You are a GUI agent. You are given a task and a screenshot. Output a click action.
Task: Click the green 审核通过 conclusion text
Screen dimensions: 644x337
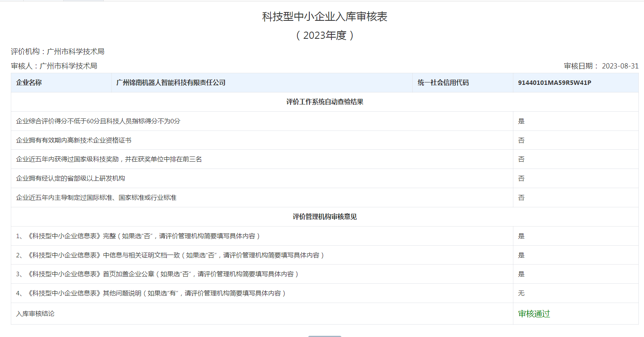534,314
